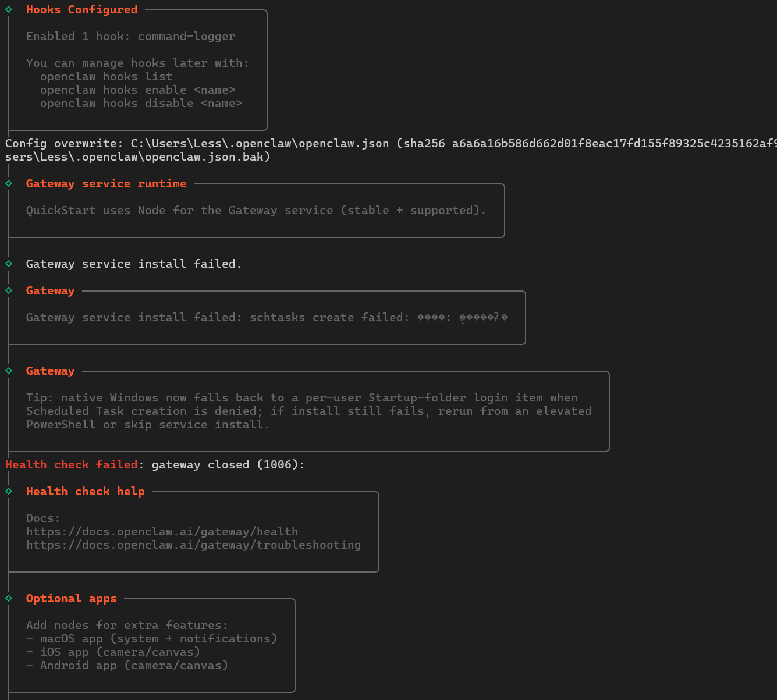Click the red 'Health check failed' text
The width and height of the screenshot is (777, 700).
tap(72, 464)
